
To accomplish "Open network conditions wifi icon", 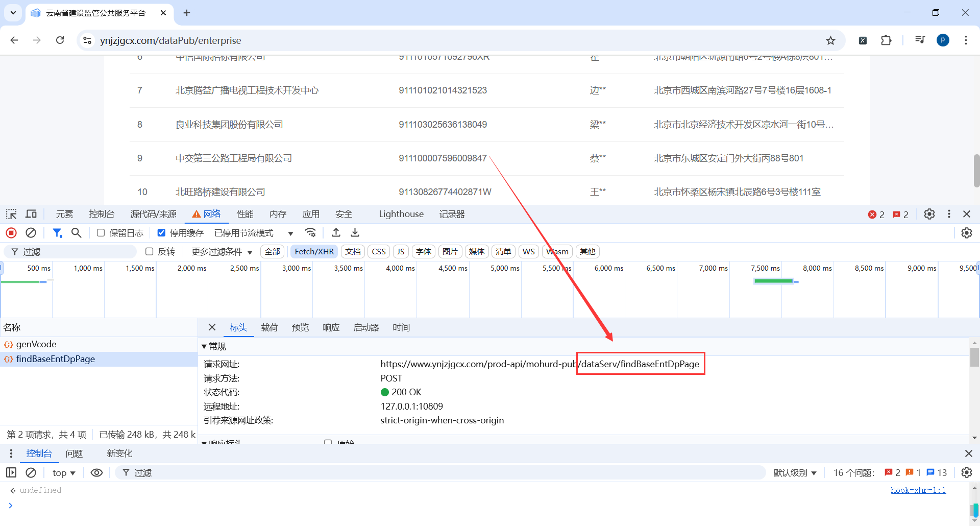I will tap(310, 233).
